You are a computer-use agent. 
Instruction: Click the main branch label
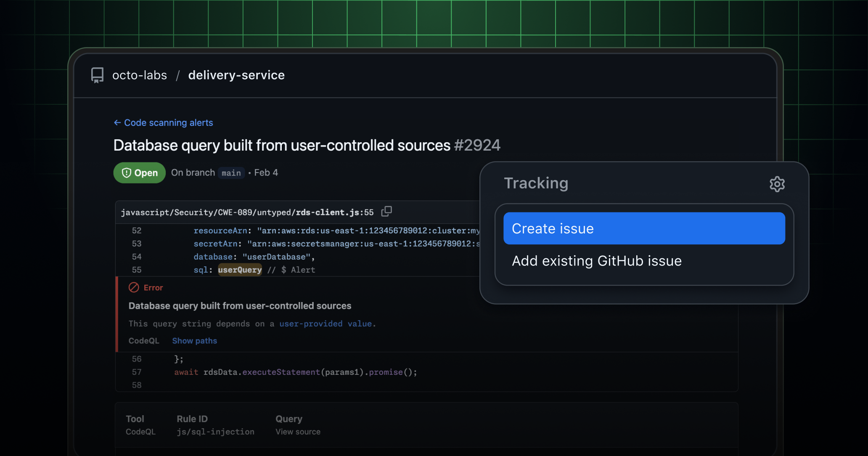pos(231,173)
